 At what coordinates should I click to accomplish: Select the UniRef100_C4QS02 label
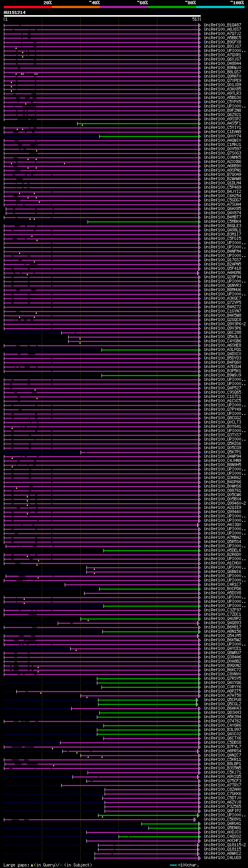[222, 836]
